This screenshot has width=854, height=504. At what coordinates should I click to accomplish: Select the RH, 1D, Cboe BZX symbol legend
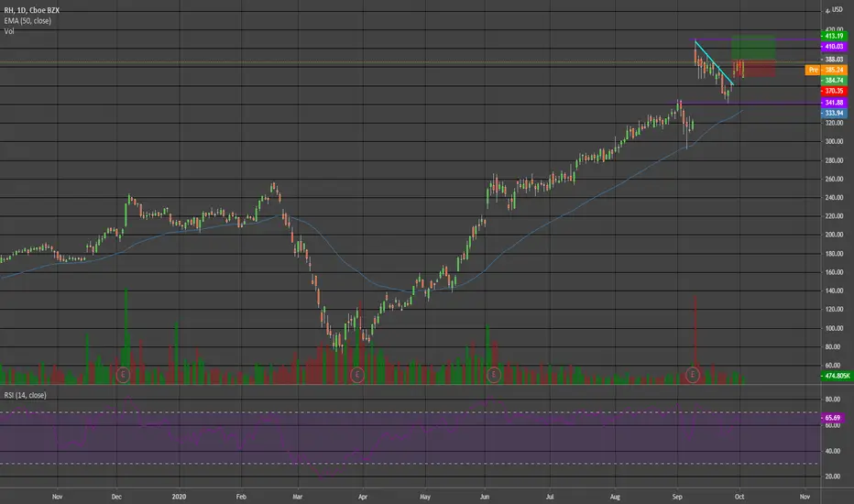point(31,10)
